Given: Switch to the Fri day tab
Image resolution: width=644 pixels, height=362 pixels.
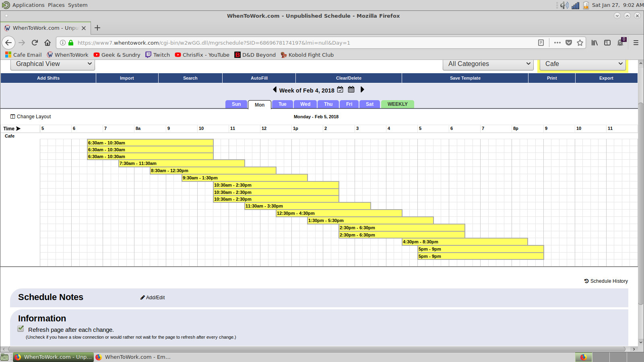Looking at the screenshot, I should pos(349,104).
